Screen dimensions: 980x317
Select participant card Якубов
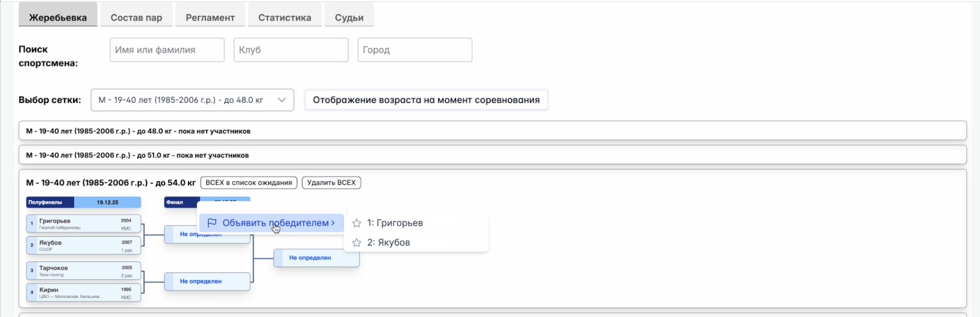click(84, 246)
